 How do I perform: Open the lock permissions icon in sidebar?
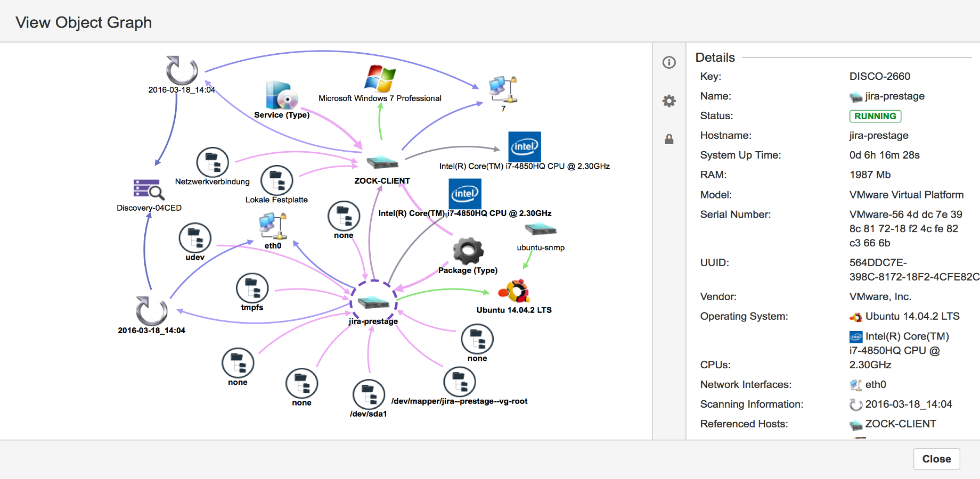(669, 139)
